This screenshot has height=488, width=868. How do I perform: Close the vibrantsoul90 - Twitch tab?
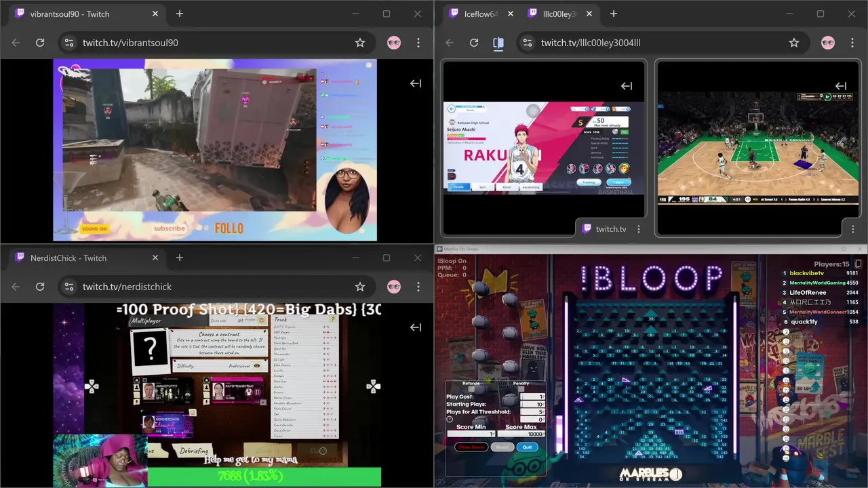[x=155, y=14]
